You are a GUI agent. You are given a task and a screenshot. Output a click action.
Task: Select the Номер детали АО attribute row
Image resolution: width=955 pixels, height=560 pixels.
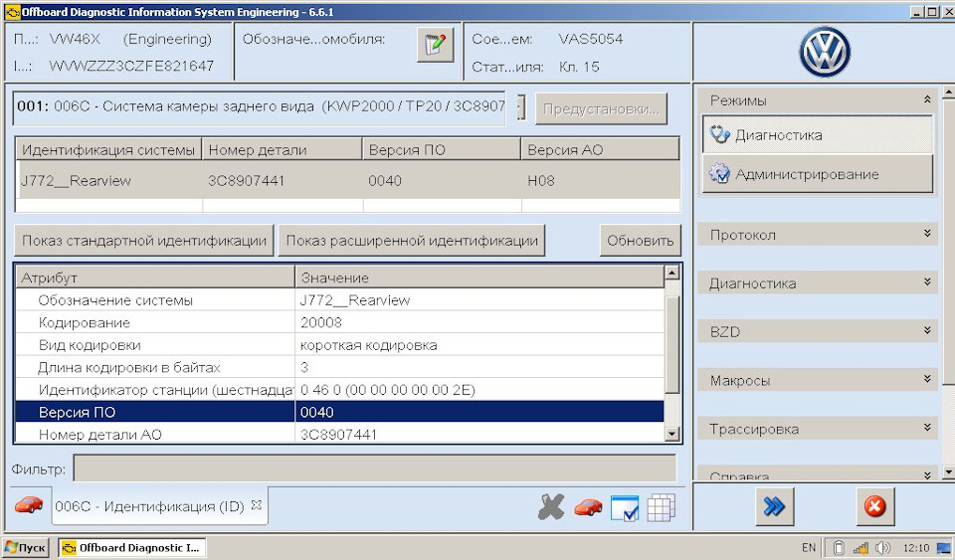pyautogui.click(x=340, y=434)
